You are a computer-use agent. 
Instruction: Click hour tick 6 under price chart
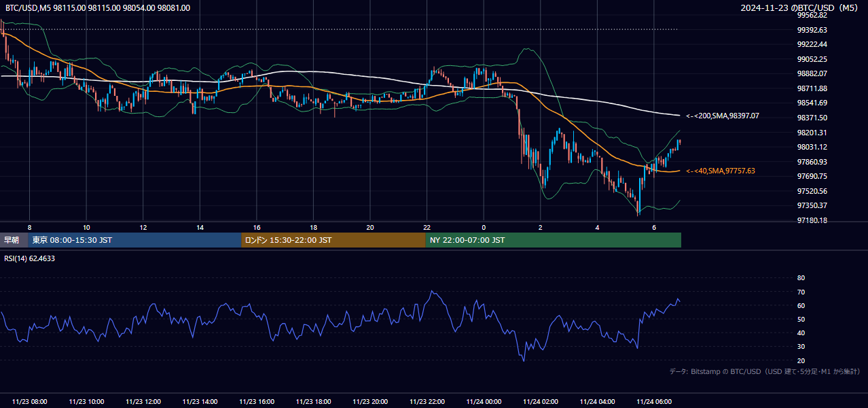click(x=654, y=227)
